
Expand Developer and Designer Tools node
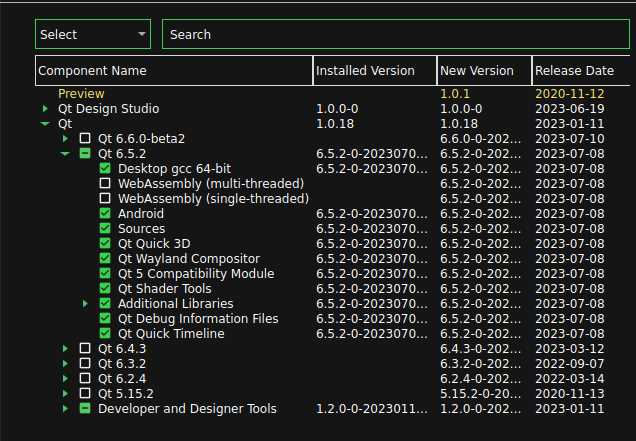(65, 409)
